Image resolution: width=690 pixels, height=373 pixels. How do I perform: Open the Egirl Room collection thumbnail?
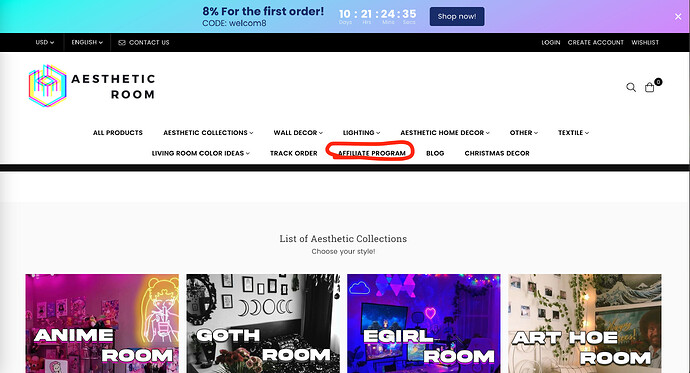[423, 324]
